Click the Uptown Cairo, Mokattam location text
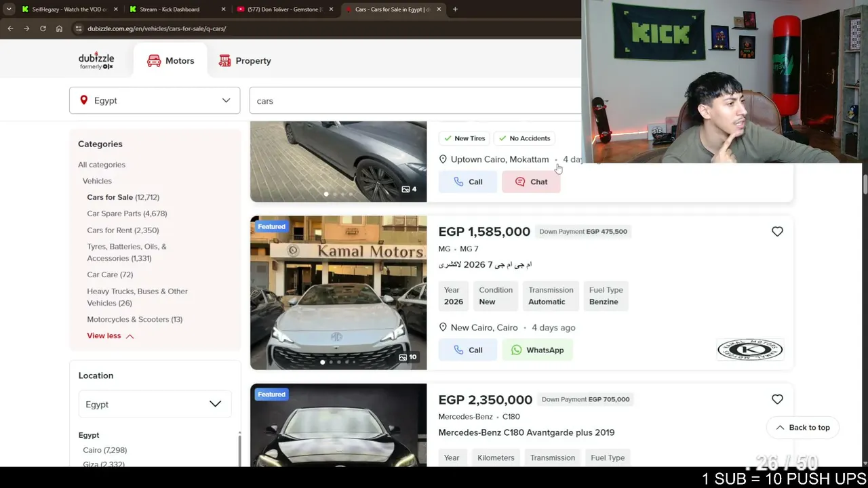This screenshot has width=868, height=488. pyautogui.click(x=500, y=159)
